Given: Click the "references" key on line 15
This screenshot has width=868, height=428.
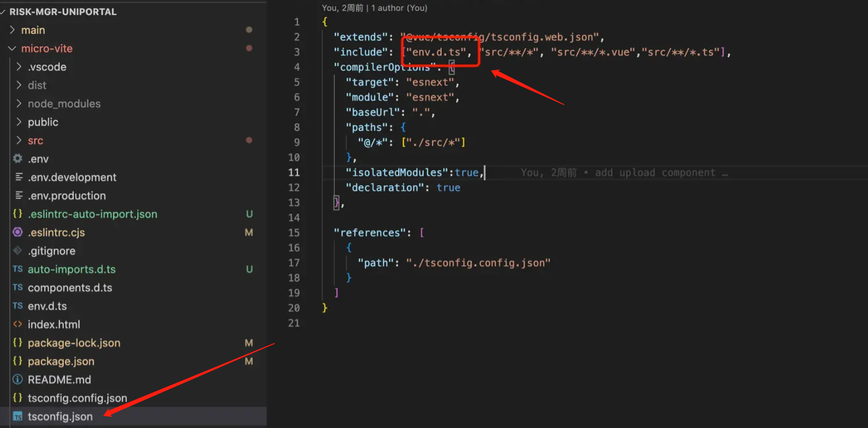Looking at the screenshot, I should pos(370,233).
